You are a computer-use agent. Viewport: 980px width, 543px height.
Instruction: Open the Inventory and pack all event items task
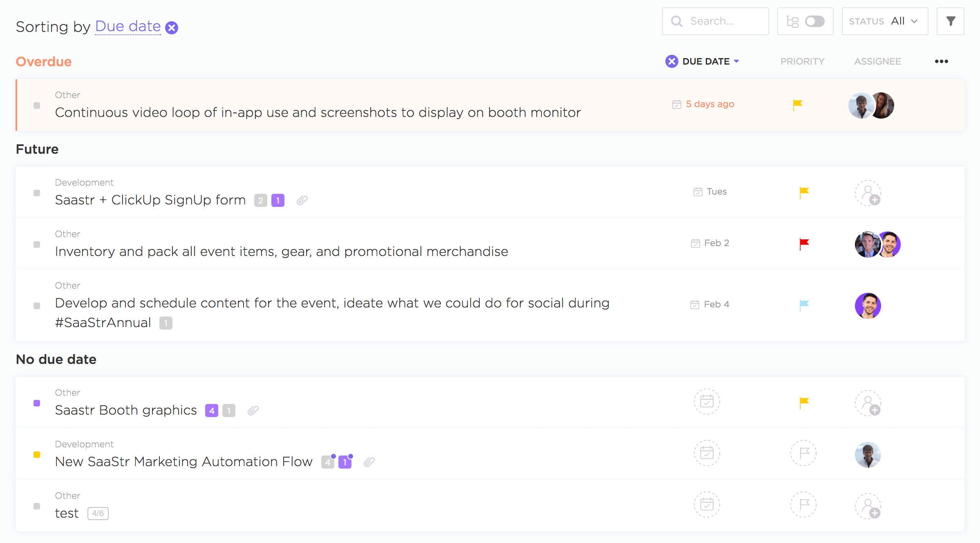[281, 251]
